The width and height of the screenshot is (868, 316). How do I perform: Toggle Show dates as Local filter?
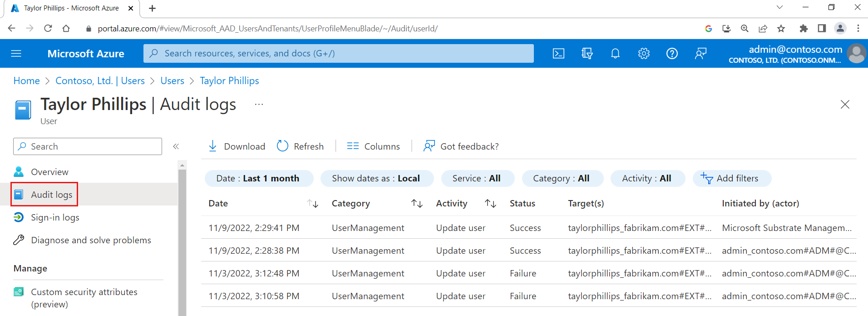pos(376,178)
